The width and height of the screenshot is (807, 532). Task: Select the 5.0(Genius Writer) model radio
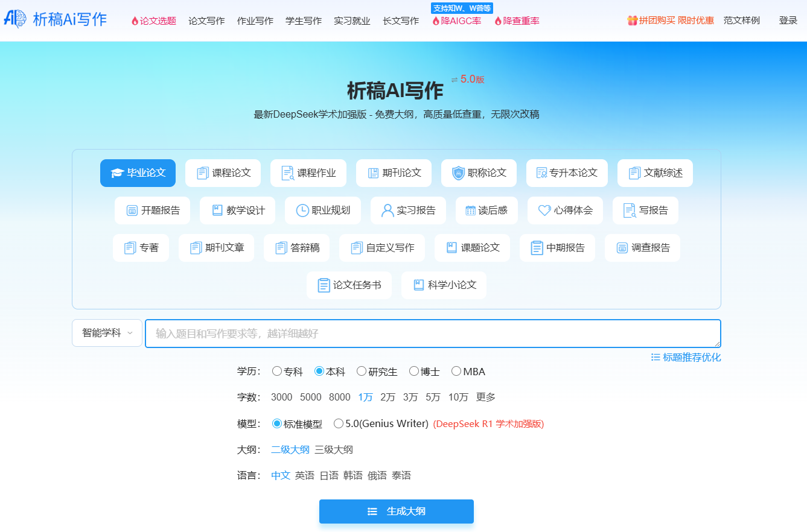click(339, 423)
